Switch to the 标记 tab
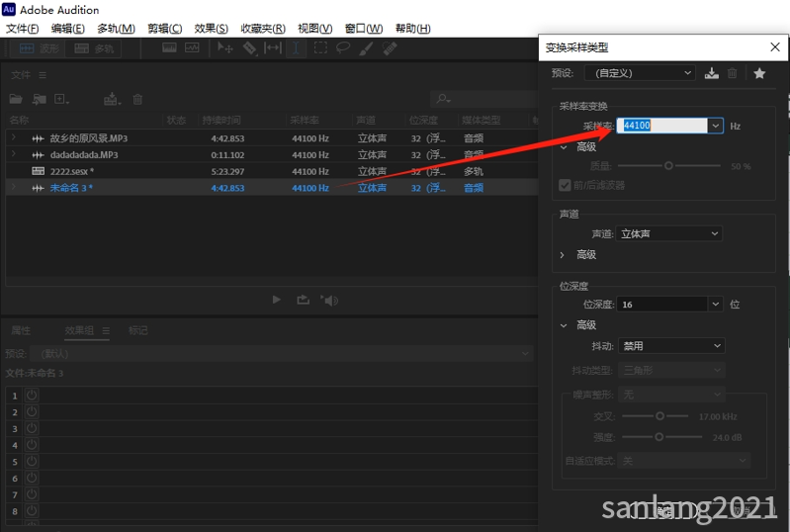Viewport: 790px width, 532px height. point(137,330)
